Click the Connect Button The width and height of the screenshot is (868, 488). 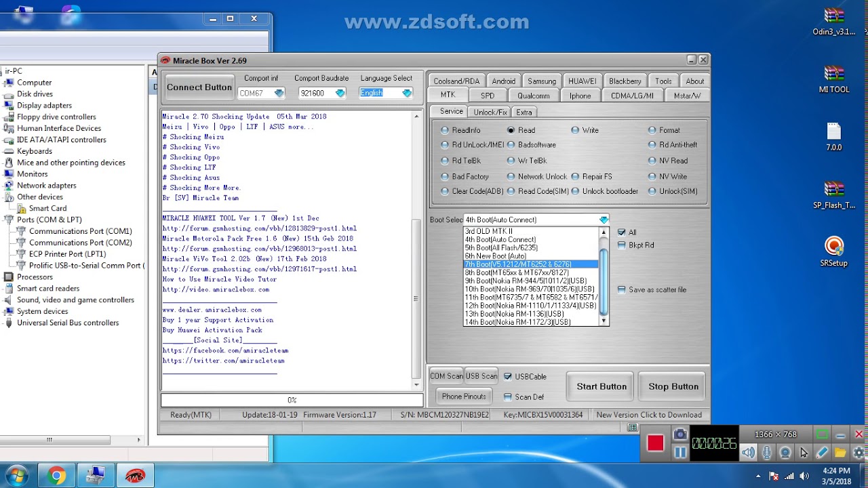(199, 87)
